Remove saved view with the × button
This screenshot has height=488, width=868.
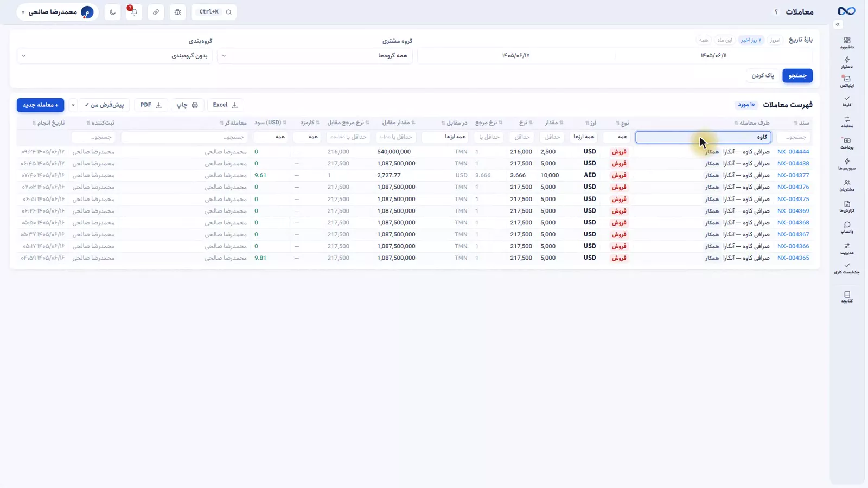[73, 105]
